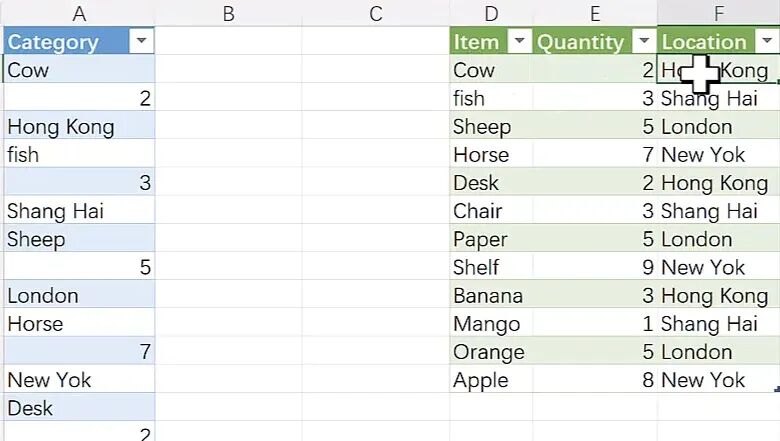780x441 pixels.
Task: Select the quantity cell in the Shelf row
Action: tap(595, 268)
